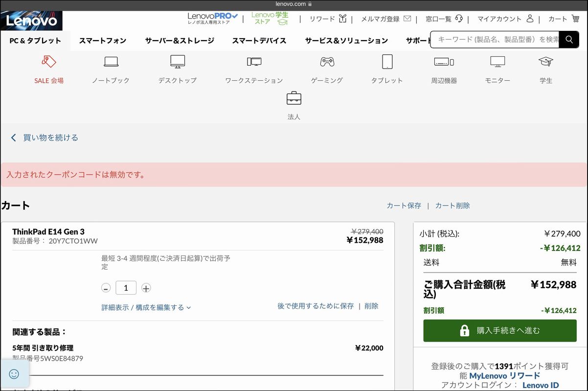Image resolution: width=588 pixels, height=391 pixels.
Task: Click the リワード gift icon
Action: coord(342,19)
